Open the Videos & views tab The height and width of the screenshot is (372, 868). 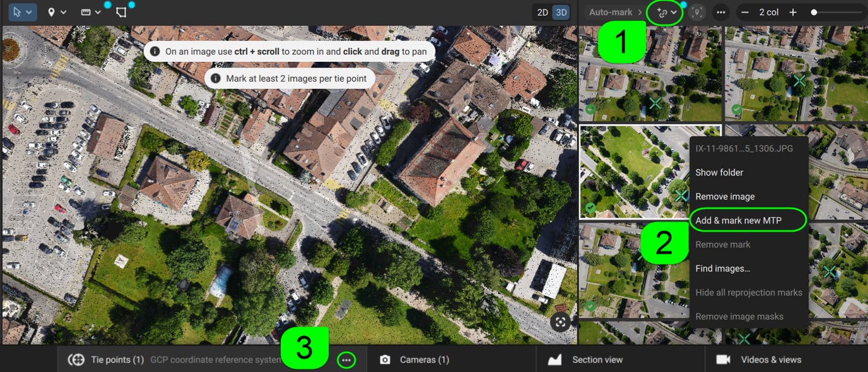(771, 360)
